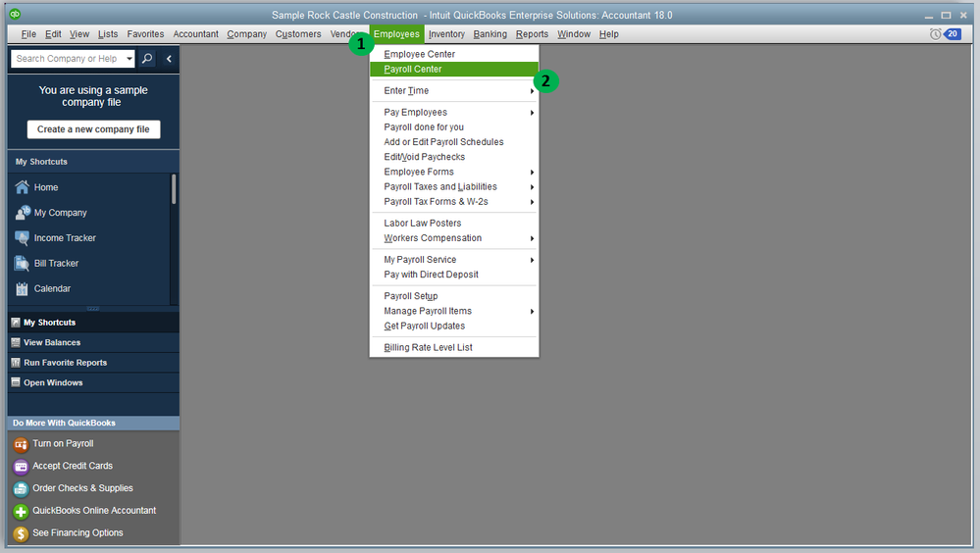Expand the Manage Payroll Items submenu
This screenshot has height=553, width=980.
click(532, 311)
